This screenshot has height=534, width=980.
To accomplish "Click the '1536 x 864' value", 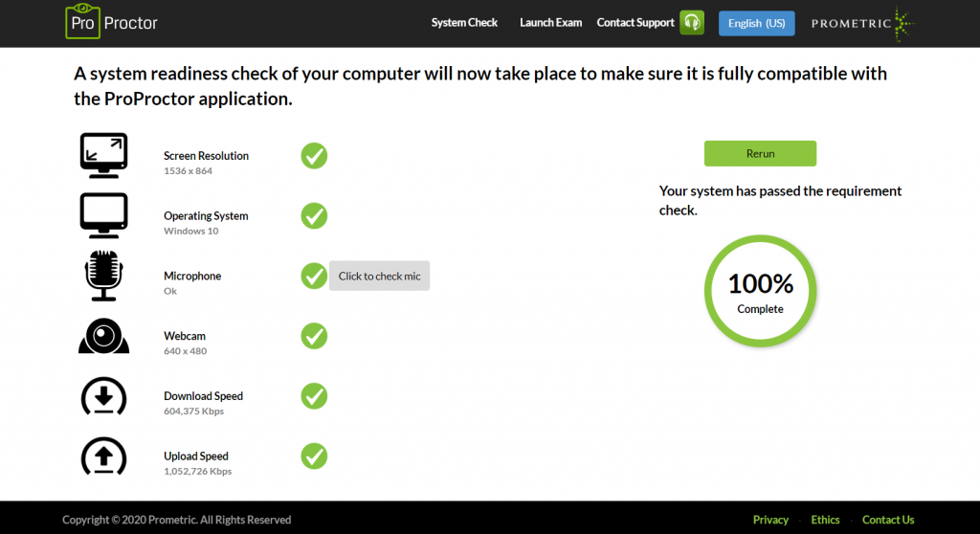I will (189, 170).
